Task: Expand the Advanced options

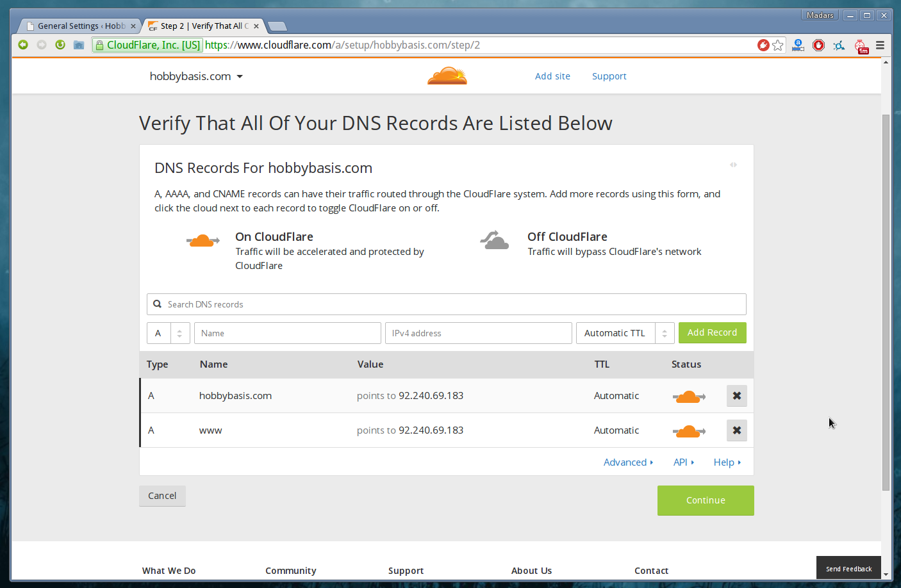Action: pos(628,462)
